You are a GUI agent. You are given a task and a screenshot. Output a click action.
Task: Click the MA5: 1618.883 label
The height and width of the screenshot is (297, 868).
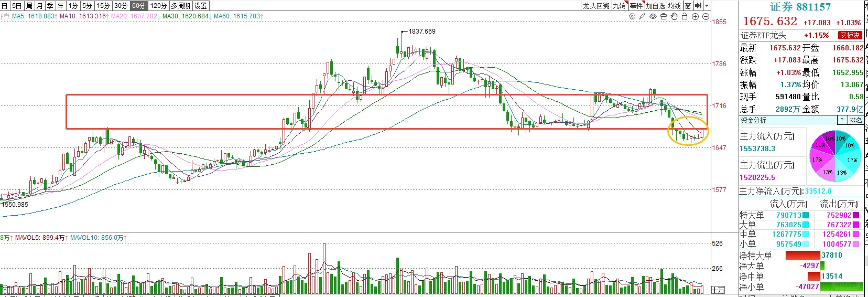pyautogui.click(x=35, y=16)
